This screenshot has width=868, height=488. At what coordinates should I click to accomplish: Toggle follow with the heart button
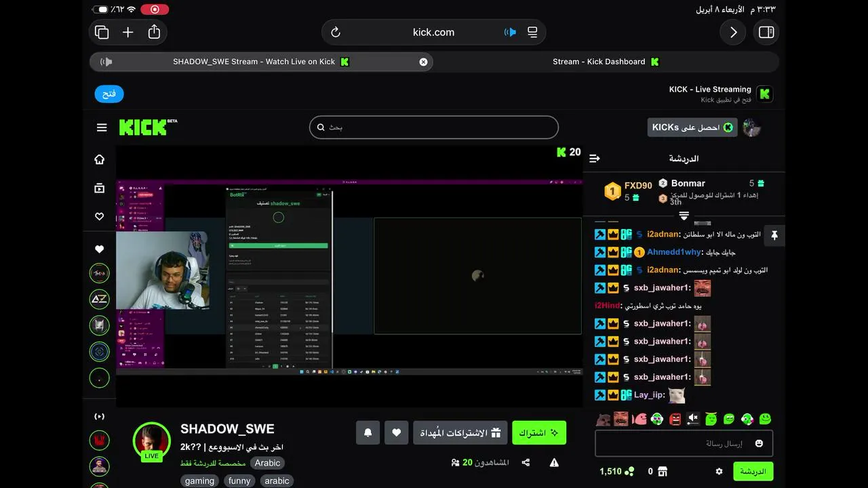[397, 432]
